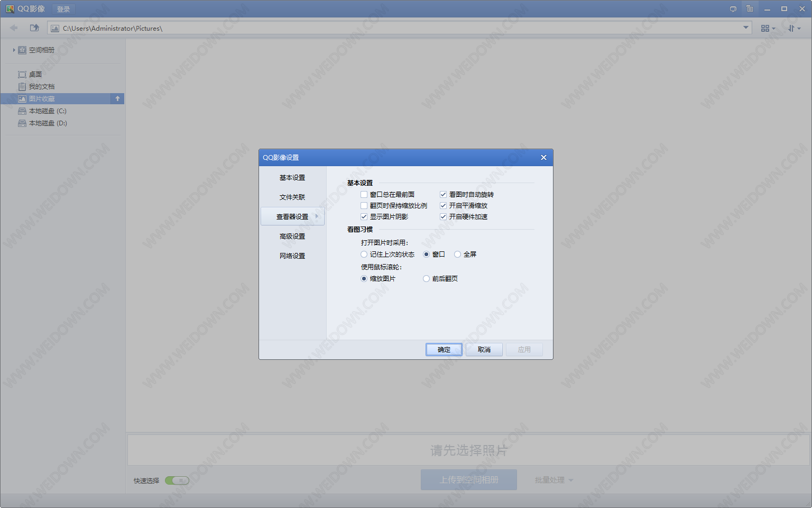Select 桌面 in the sidebar

pyautogui.click(x=35, y=75)
